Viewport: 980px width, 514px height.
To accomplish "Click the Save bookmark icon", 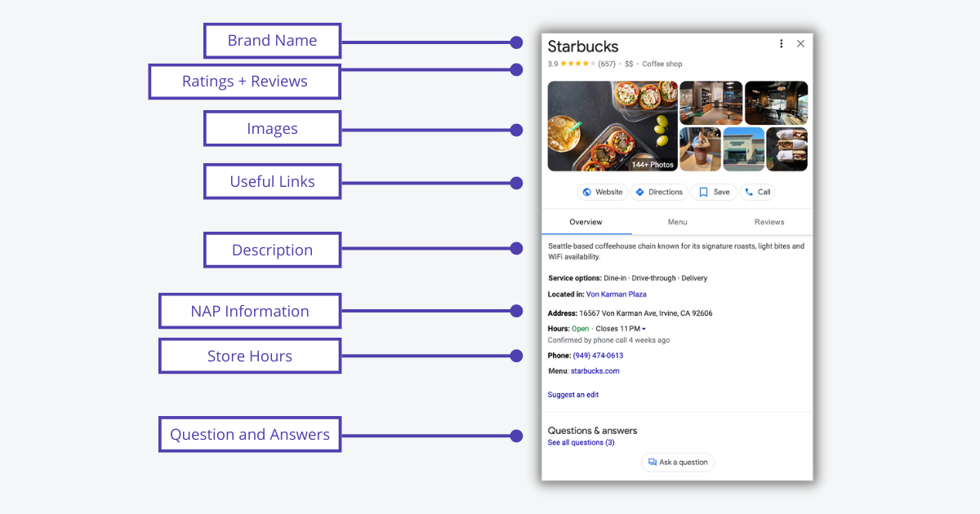I will [x=703, y=193].
